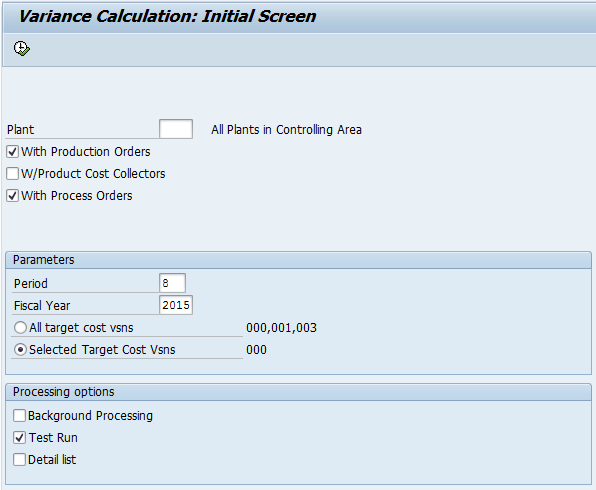This screenshot has height=490, width=596.
Task: Select All target cost vsns radio button
Action: pos(20,327)
